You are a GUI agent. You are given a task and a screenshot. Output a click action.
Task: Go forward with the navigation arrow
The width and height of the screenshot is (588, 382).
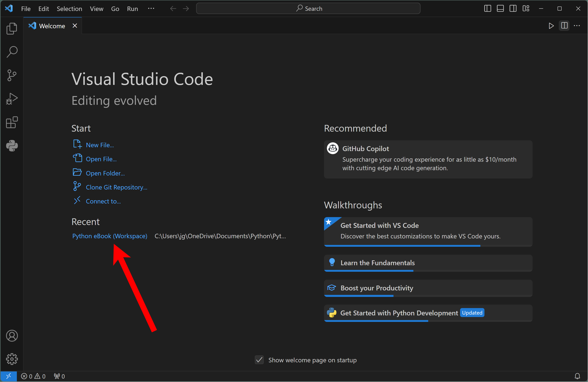186,9
